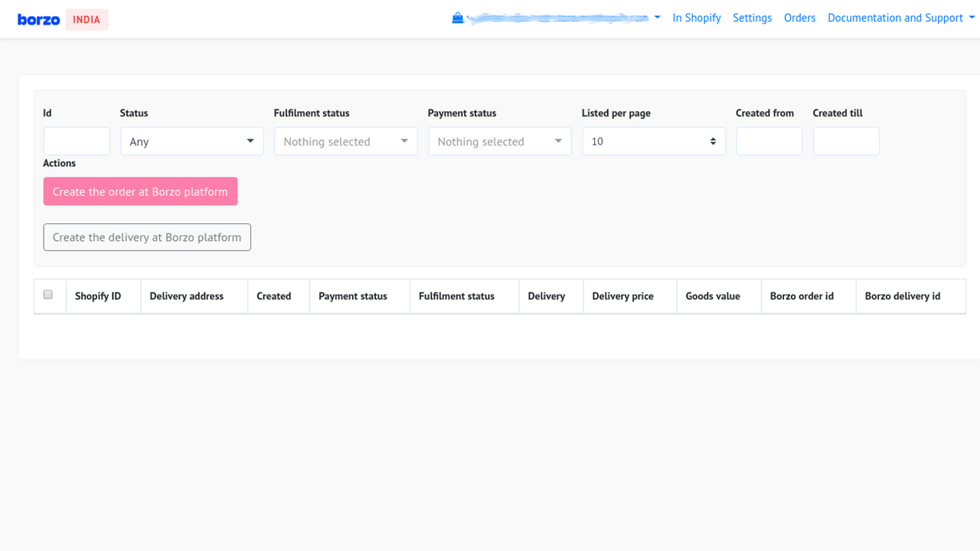980x551 pixels.
Task: Open the In Shopify link
Action: pos(697,18)
